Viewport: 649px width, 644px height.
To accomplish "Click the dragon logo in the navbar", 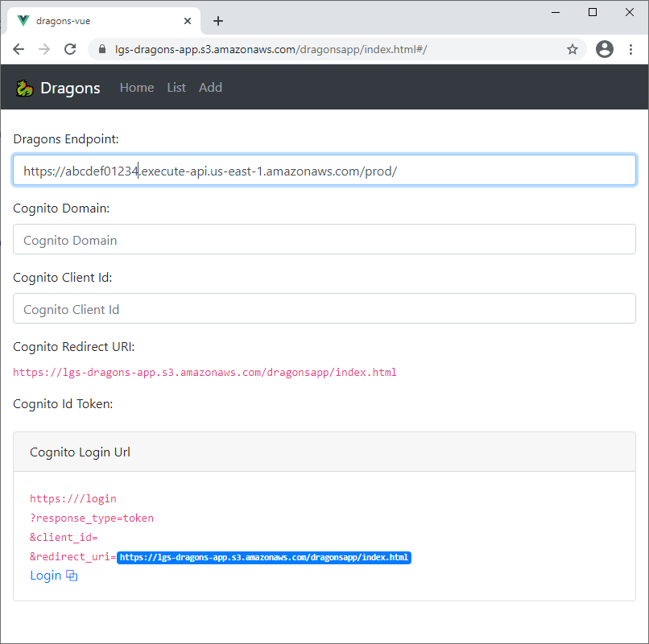I will click(x=23, y=87).
